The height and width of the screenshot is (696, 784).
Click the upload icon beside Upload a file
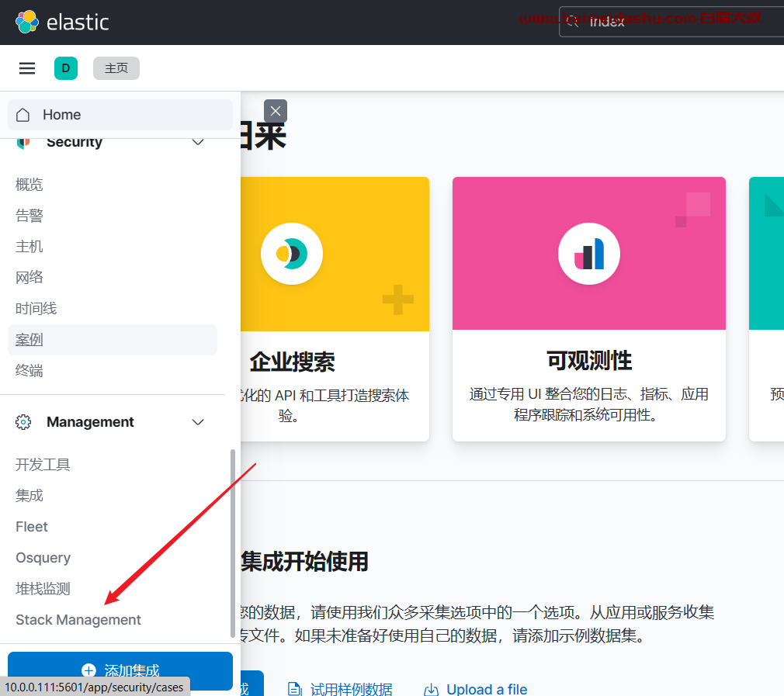(x=431, y=690)
